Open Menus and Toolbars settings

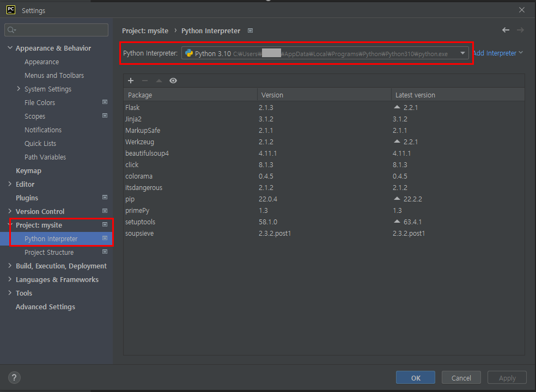coord(54,76)
